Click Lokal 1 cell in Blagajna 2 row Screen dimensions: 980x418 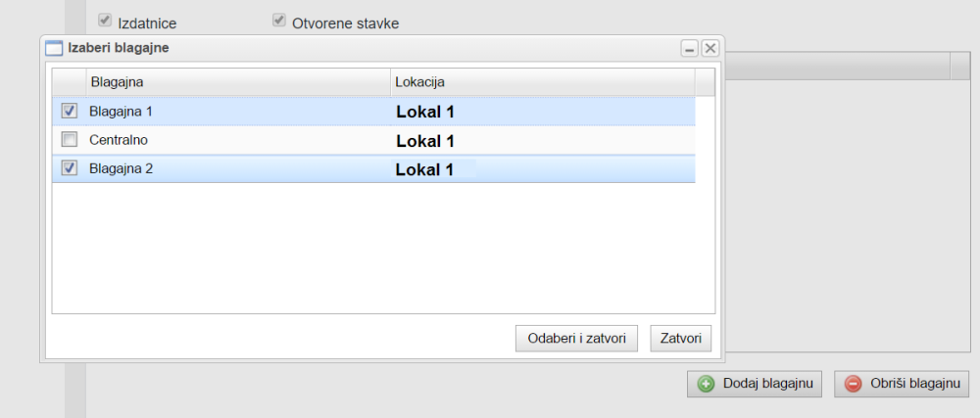(424, 169)
